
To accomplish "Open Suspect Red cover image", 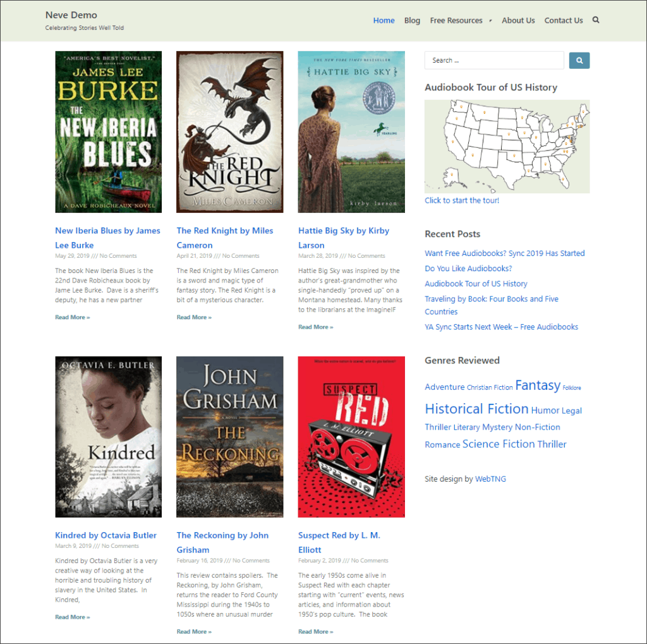I will click(351, 437).
